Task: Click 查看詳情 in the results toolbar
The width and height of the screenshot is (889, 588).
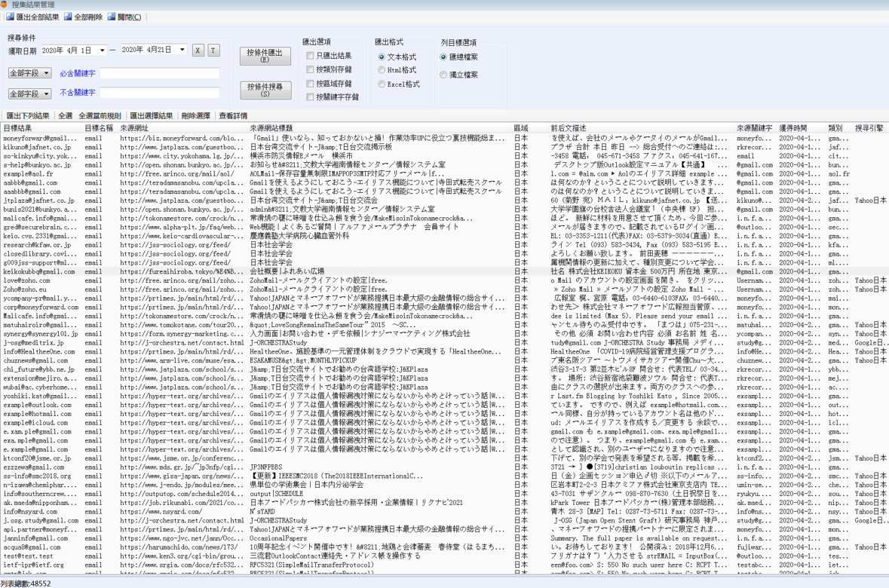Action: (x=233, y=116)
